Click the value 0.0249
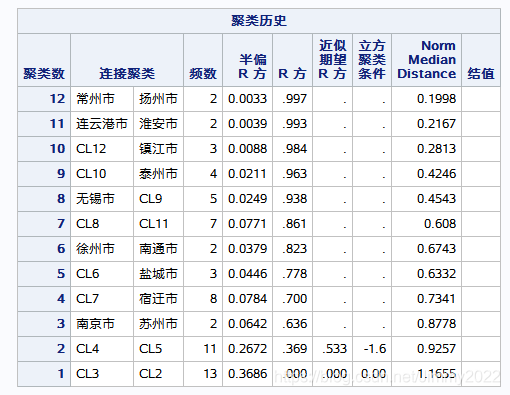 [247, 199]
